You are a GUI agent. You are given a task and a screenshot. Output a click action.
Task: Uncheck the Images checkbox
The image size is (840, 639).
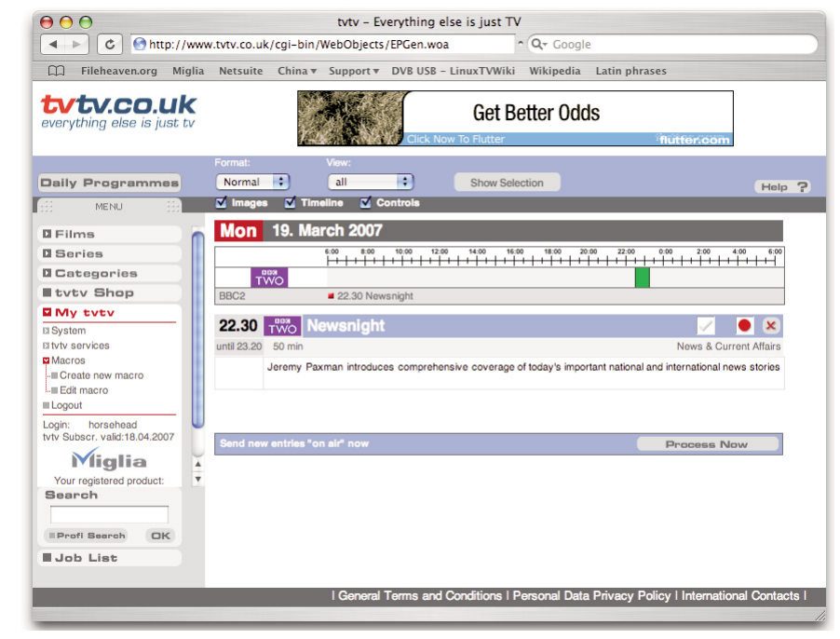click(x=221, y=202)
